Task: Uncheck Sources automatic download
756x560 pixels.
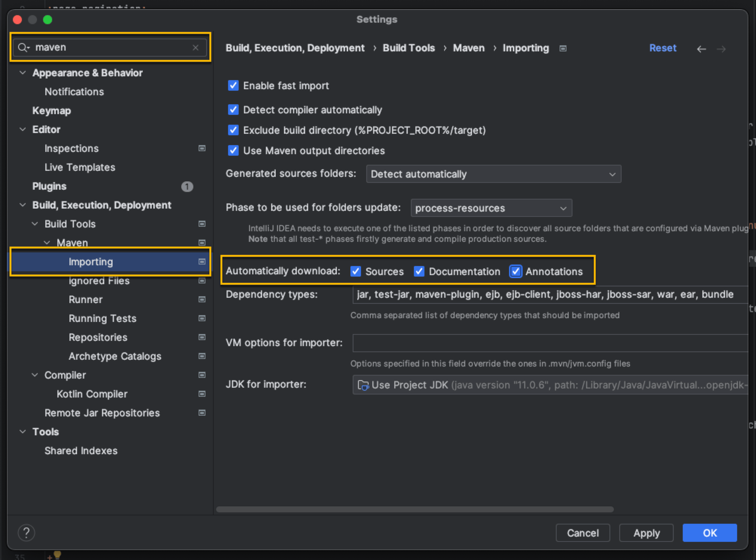Action: (x=356, y=271)
